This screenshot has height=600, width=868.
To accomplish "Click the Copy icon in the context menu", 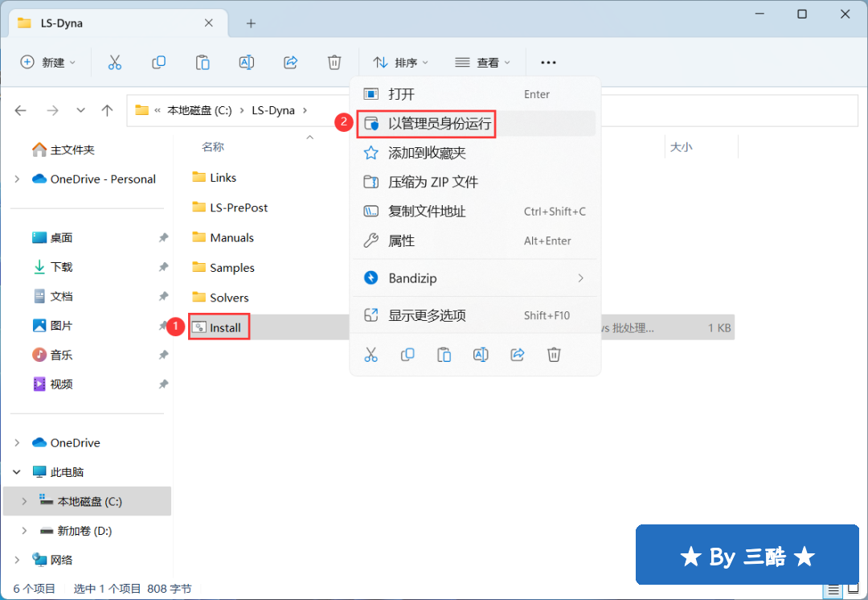I will tap(407, 355).
